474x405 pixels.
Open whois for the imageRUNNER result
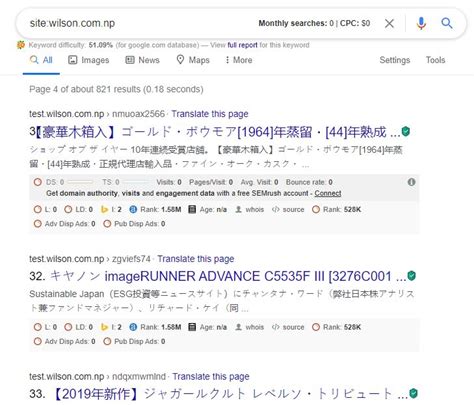[250, 327]
